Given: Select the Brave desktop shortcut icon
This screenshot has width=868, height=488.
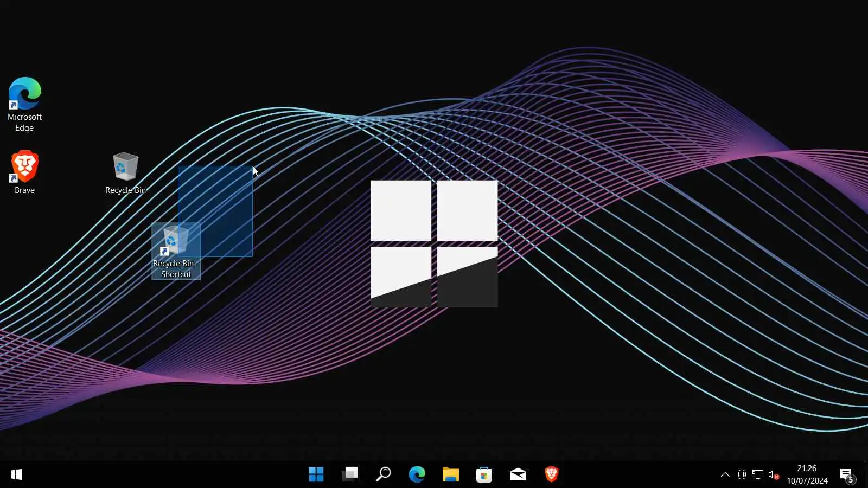Looking at the screenshot, I should coord(24,172).
